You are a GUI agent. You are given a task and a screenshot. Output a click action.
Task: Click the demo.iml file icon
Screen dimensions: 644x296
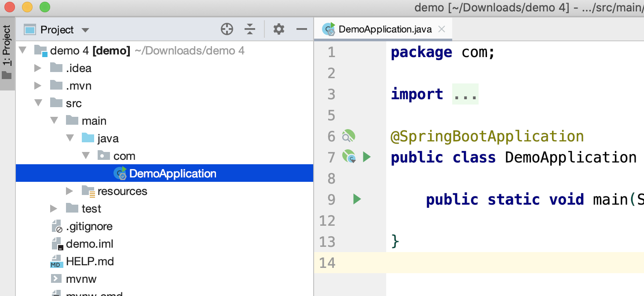pos(57,244)
